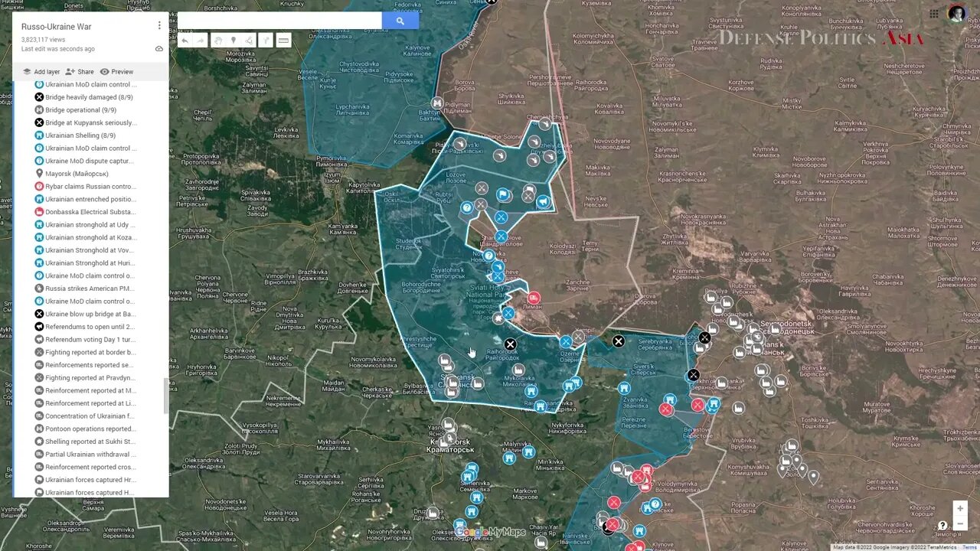Viewport: 980px width, 551px height.
Task: Open the three-dot map options menu
Action: point(159,25)
